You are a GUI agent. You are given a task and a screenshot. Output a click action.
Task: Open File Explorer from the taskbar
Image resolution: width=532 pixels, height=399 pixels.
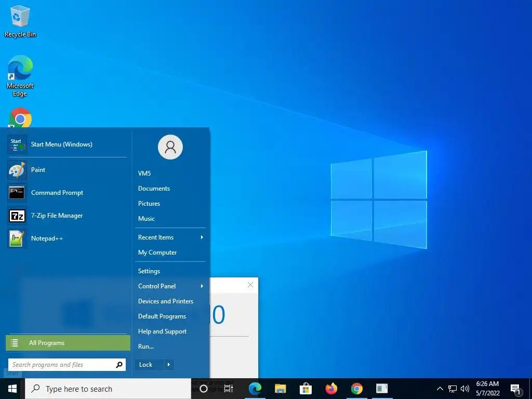280,389
